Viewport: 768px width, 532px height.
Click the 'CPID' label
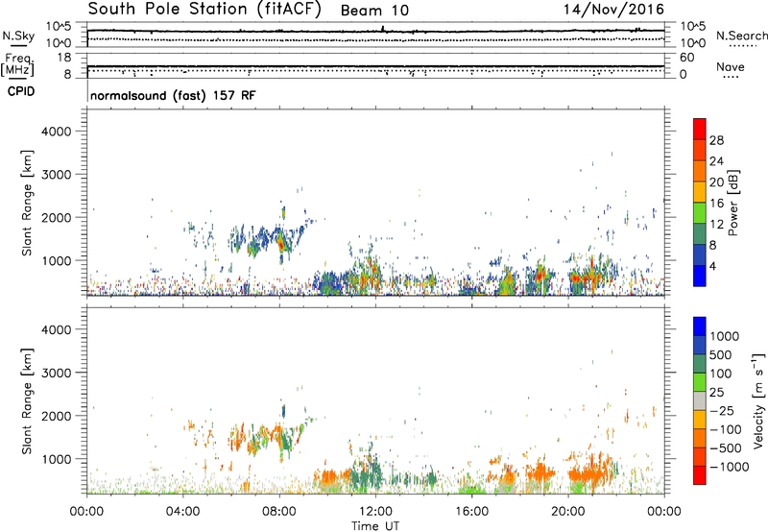(x=21, y=91)
